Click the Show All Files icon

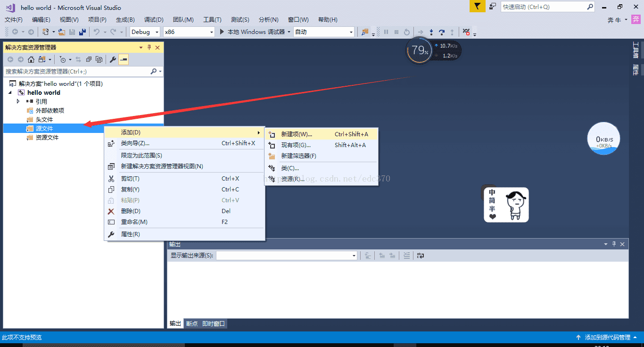pos(99,59)
